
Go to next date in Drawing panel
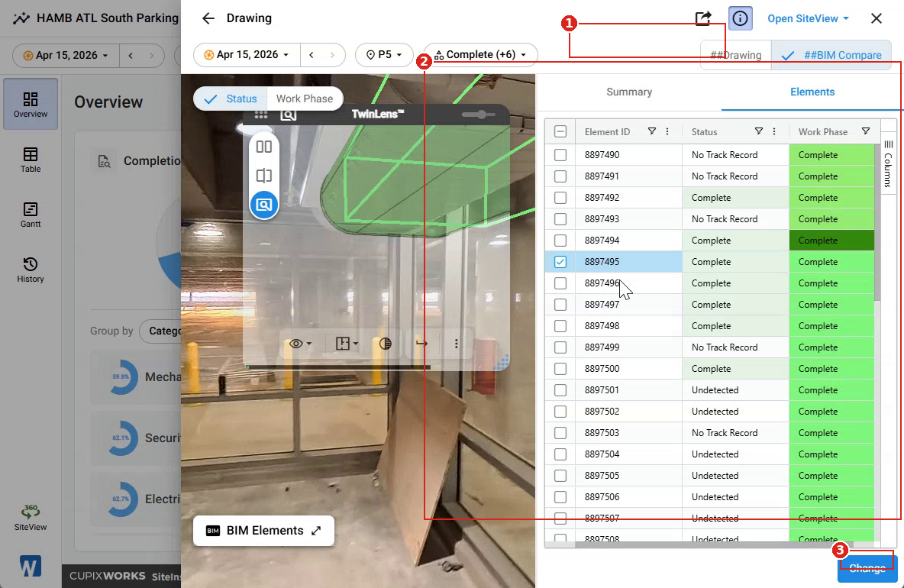tap(332, 55)
